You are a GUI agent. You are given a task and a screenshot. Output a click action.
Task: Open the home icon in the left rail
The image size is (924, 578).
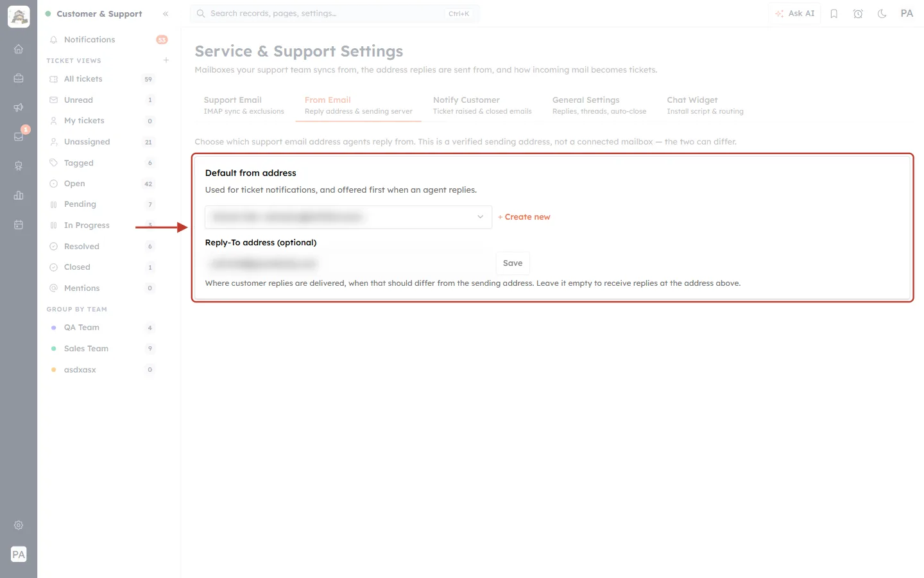(19, 49)
